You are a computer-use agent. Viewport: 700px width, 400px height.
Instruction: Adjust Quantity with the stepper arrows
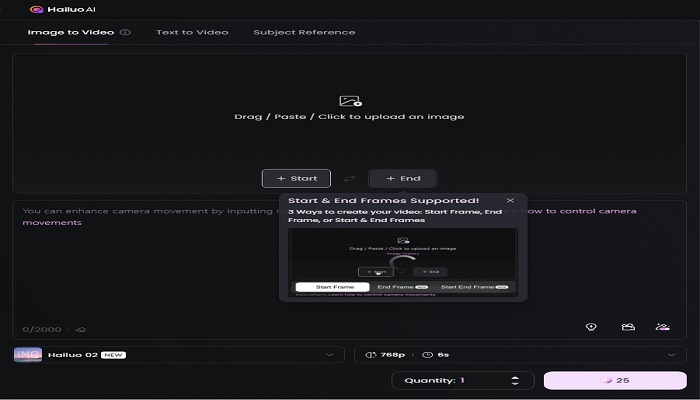click(x=515, y=380)
